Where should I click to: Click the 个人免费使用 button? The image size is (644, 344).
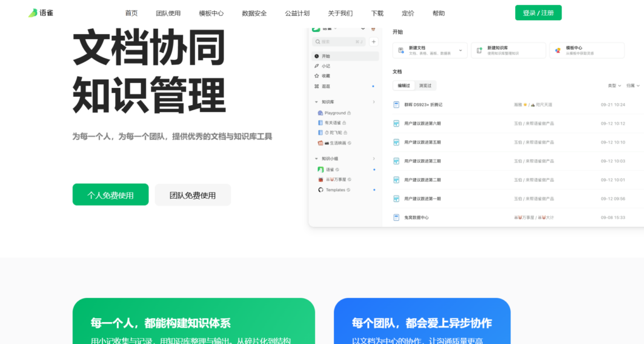pyautogui.click(x=111, y=195)
